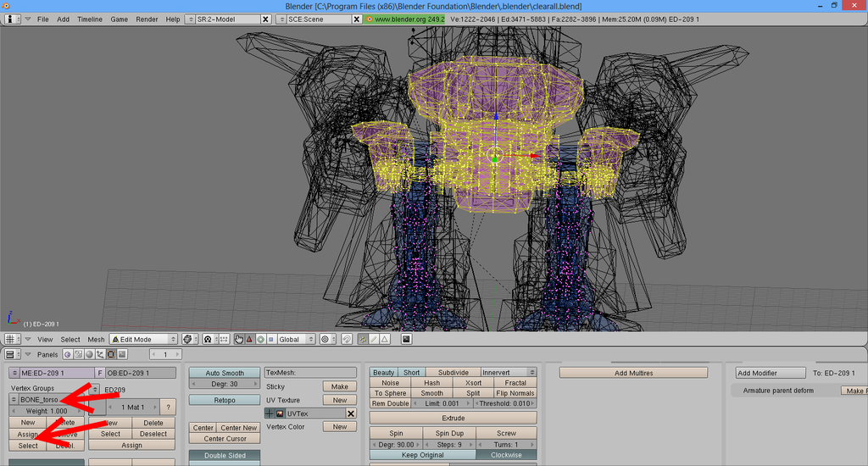
Task: Open the Shading panels sphere icon
Action: [x=89, y=354]
